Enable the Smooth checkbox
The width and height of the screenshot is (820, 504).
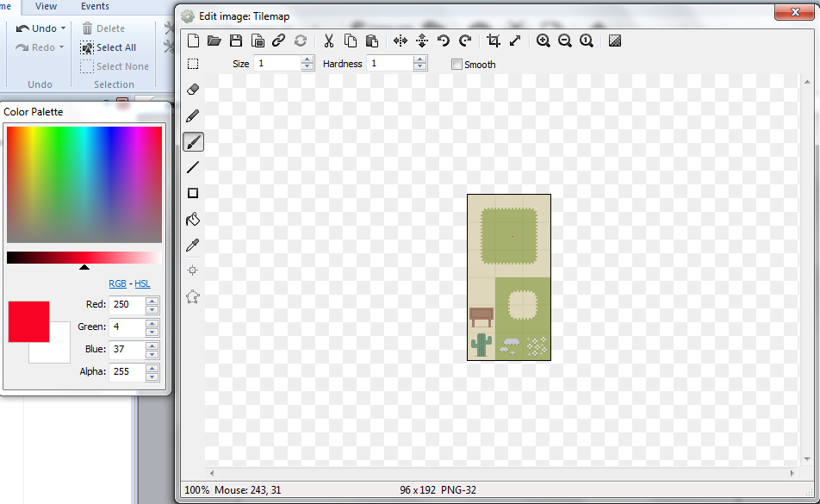click(x=457, y=65)
